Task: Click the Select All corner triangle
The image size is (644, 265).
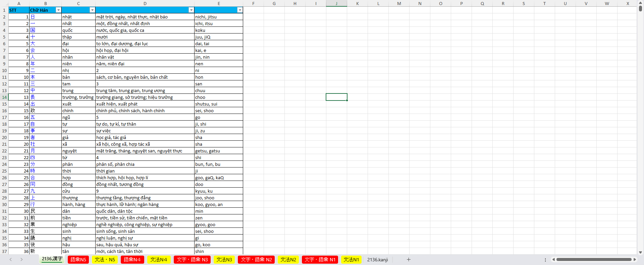Action: coord(4,3)
